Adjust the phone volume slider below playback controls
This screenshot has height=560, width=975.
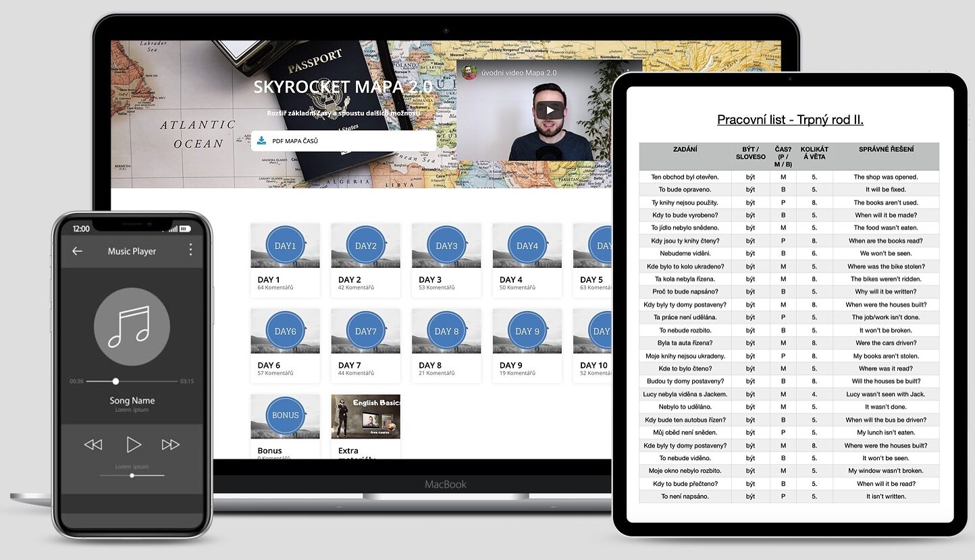click(x=132, y=476)
